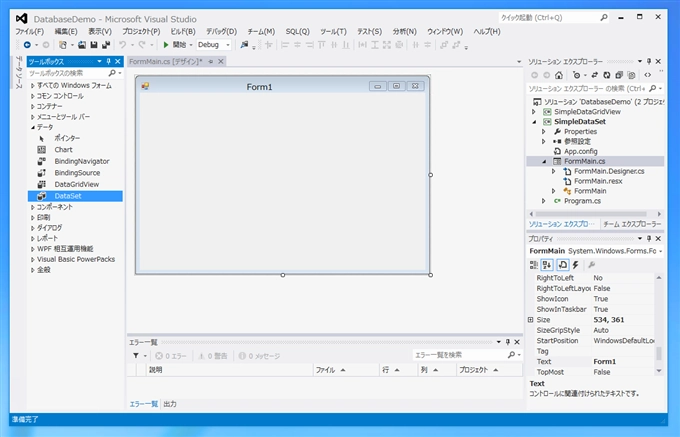The image size is (680, 437).
Task: Click the undo arrow in toolbar
Action: pyautogui.click(x=123, y=45)
